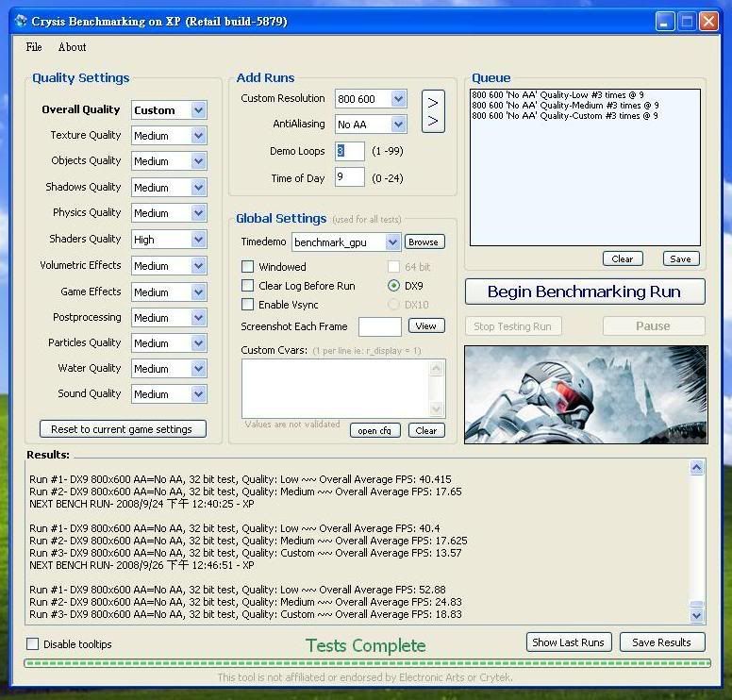Viewport: 732px width, 700px height.
Task: Click result line with FPS 52.88
Action: [x=238, y=590]
